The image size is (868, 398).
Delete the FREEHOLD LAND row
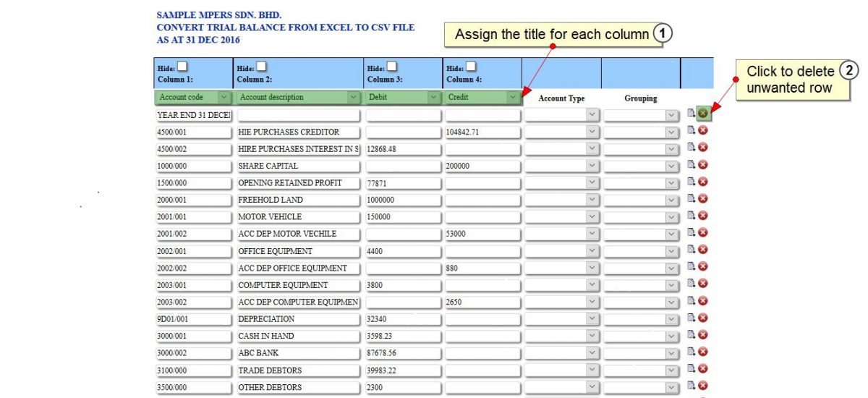point(702,198)
